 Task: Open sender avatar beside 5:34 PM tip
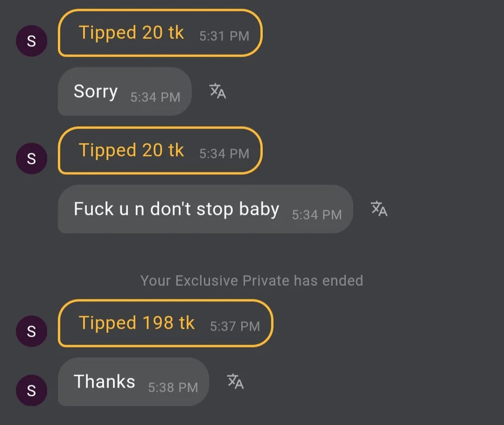[31, 159]
